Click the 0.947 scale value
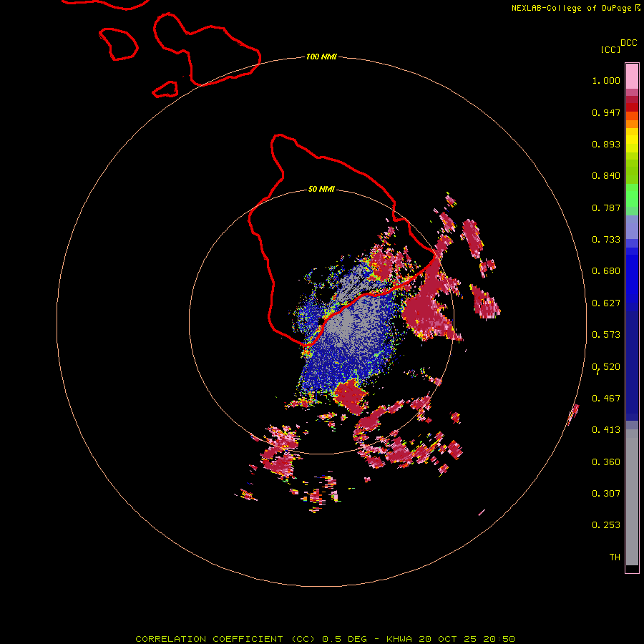The width and height of the screenshot is (644, 644). pos(606,112)
